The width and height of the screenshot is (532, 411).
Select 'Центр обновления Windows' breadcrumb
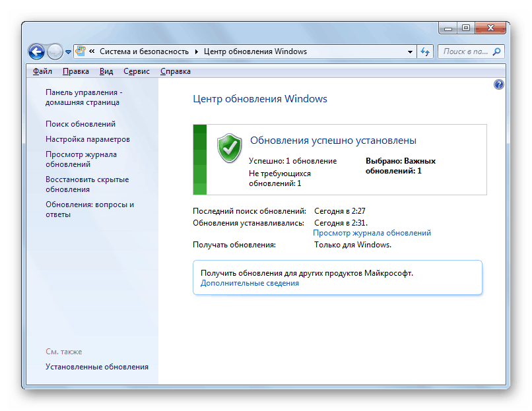255,51
